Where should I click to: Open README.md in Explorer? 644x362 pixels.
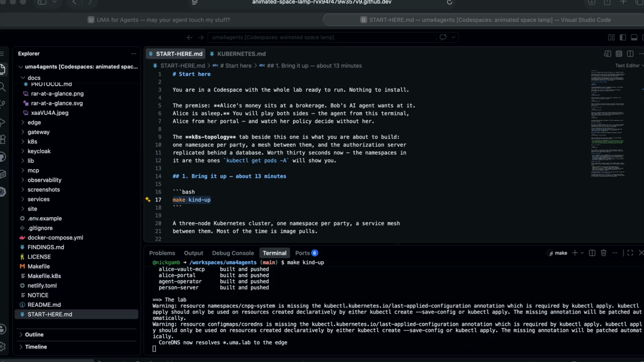pos(44,305)
